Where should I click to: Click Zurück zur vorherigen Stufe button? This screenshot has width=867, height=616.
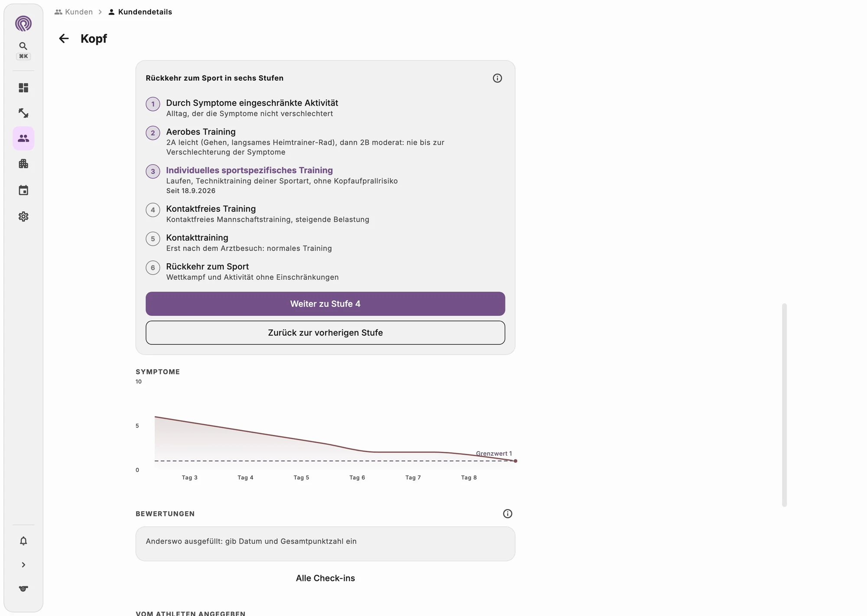click(325, 333)
